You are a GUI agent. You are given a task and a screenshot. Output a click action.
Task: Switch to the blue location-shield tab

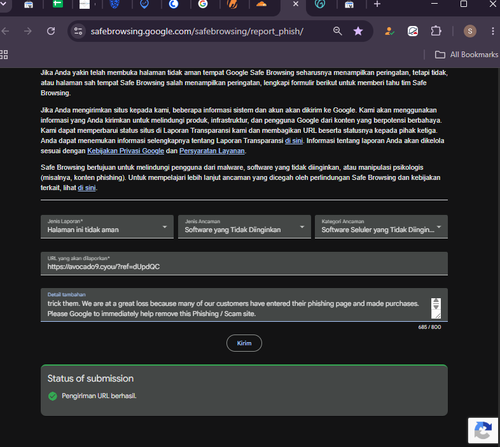tap(144, 4)
